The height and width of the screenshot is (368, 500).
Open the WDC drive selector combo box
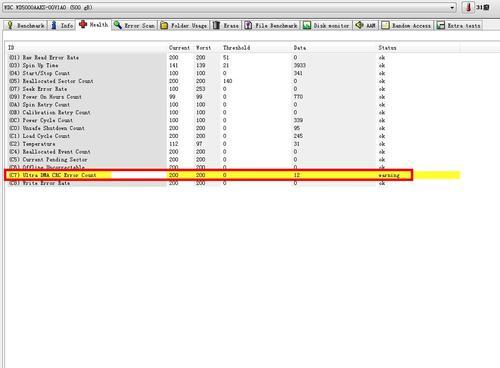(229, 7)
